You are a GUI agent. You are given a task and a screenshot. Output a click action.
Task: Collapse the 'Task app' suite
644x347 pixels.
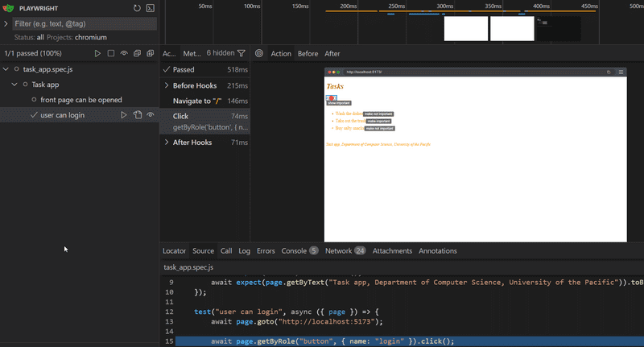pyautogui.click(x=14, y=85)
